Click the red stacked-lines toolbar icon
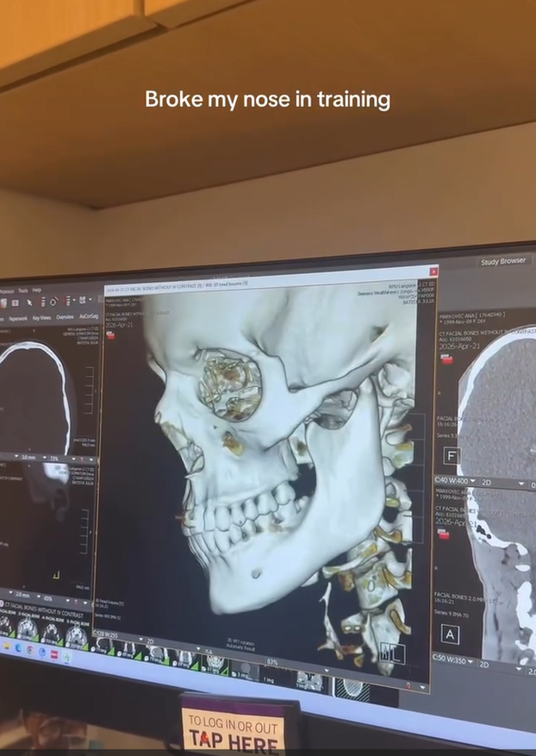 [x=68, y=300]
